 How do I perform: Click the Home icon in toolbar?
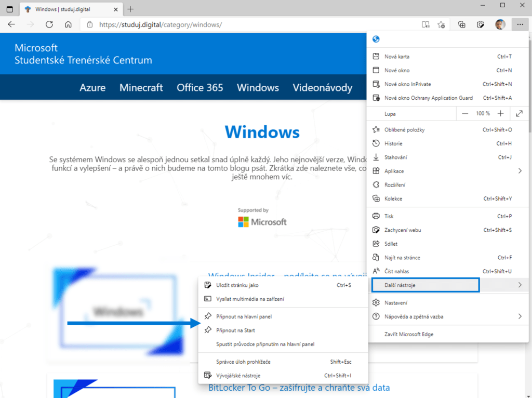pos(68,24)
